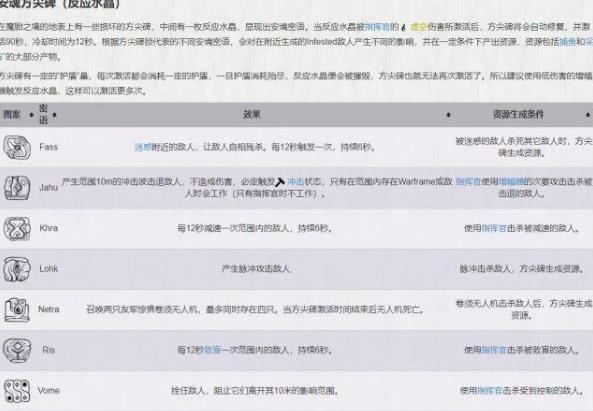Open the 迷惑 link in Fass row
This screenshot has width=593, height=411.
[x=143, y=147]
